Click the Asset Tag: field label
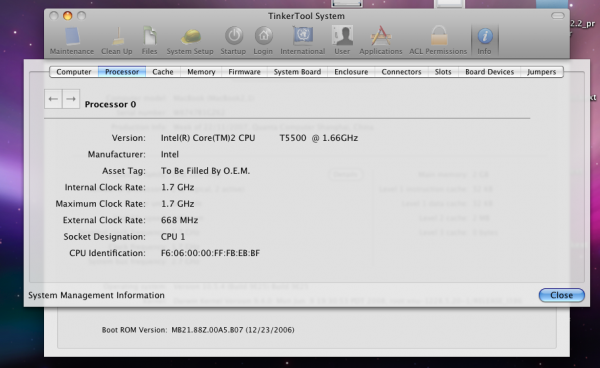The height and width of the screenshot is (368, 600). tap(124, 171)
